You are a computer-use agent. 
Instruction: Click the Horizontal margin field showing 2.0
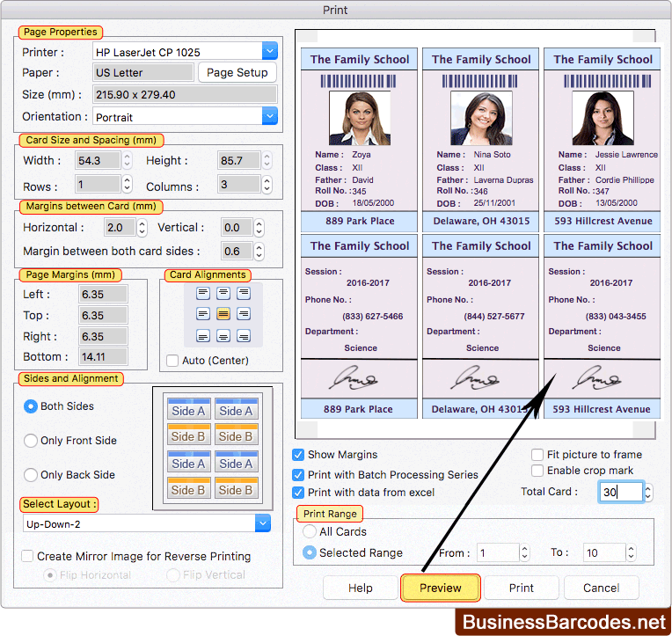pos(120,228)
